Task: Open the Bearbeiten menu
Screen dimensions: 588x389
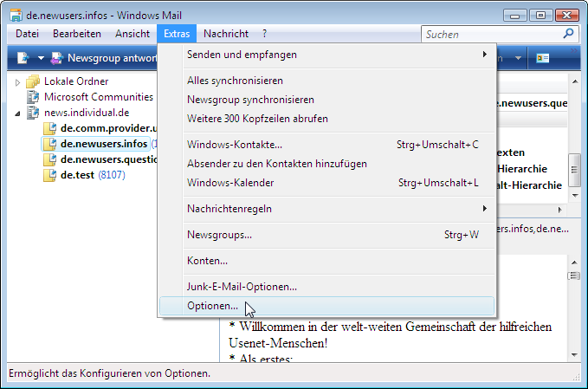Action: click(77, 34)
